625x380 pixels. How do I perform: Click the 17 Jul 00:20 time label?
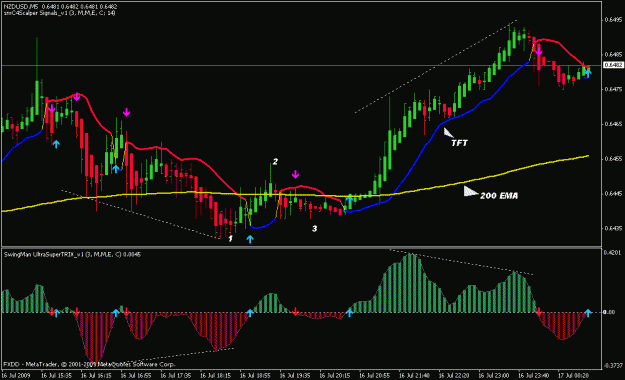click(x=573, y=376)
